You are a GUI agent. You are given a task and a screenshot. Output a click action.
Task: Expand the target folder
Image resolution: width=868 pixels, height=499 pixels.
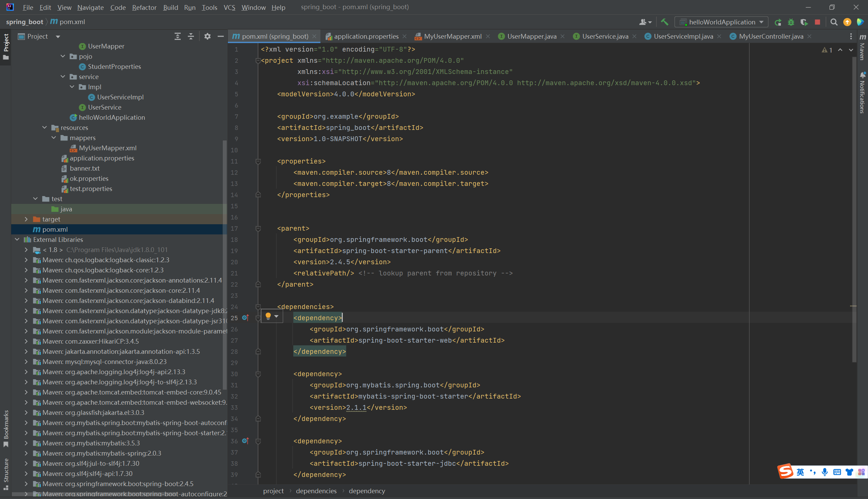[x=26, y=219]
